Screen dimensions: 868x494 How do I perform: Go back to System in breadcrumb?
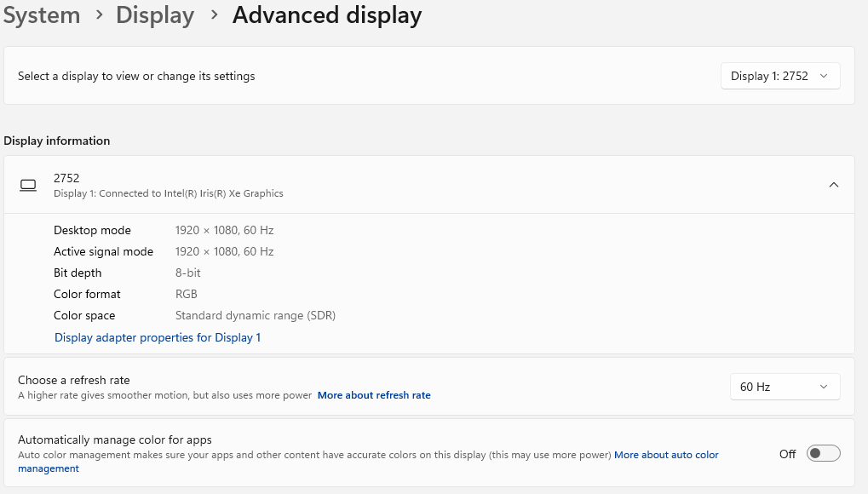(42, 15)
